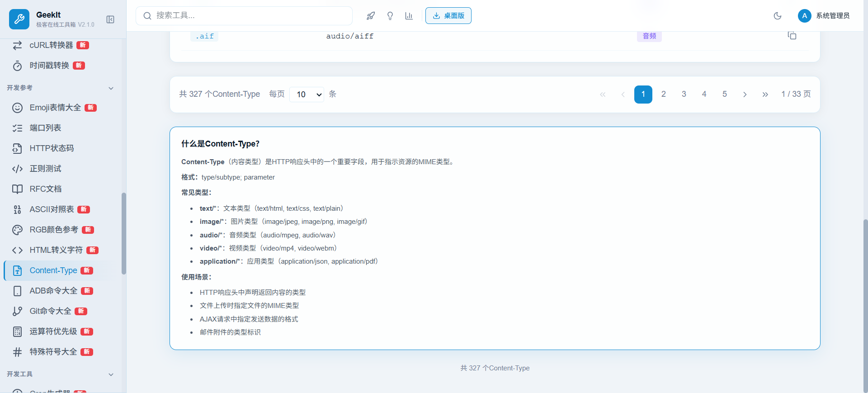Click the user avatar labeled A
The image size is (868, 393).
click(x=804, y=16)
